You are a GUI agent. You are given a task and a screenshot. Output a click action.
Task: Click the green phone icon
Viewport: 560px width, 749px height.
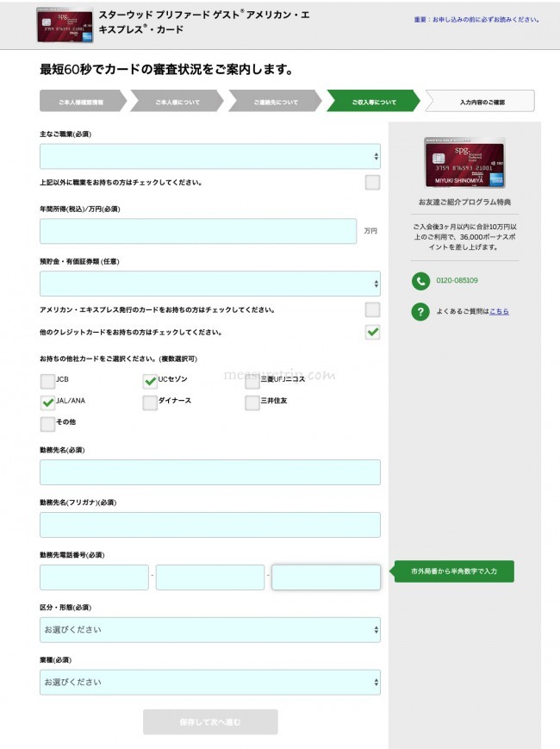[420, 281]
